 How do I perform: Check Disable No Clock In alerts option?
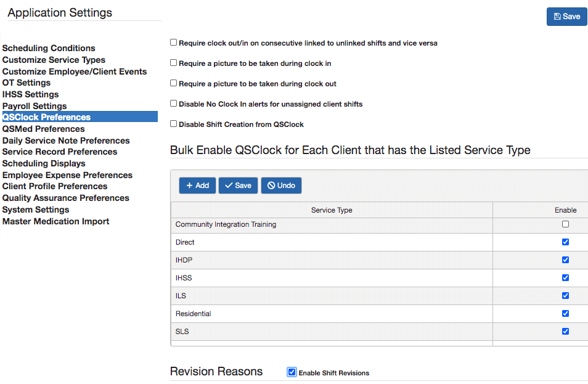(x=173, y=104)
